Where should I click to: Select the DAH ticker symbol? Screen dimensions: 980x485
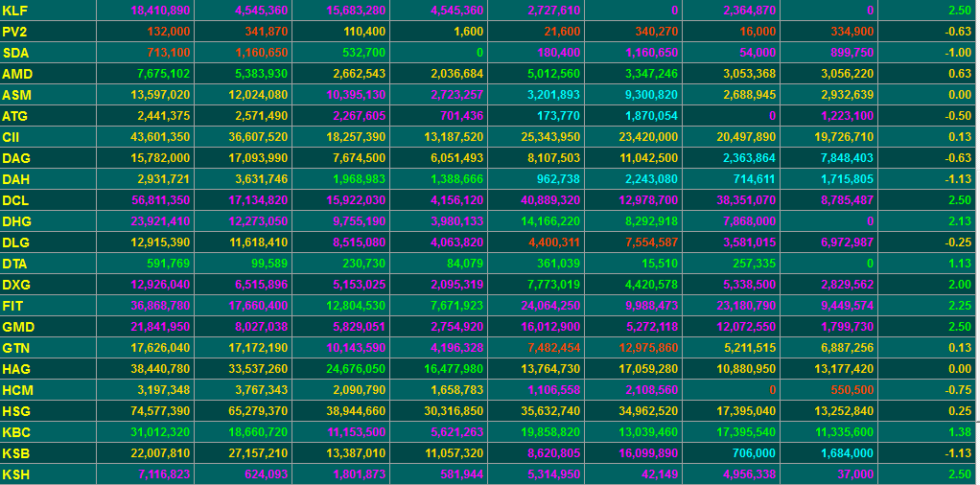tap(16, 180)
